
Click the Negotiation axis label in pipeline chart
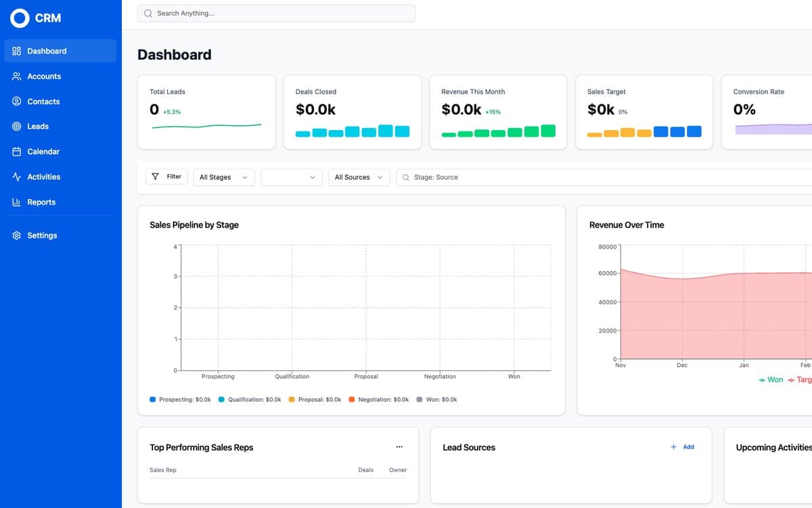click(x=440, y=377)
